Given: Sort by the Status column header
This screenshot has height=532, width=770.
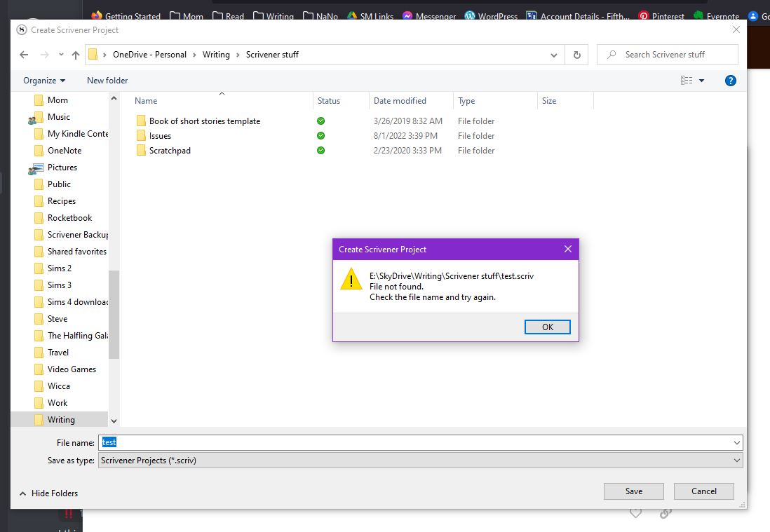Looking at the screenshot, I should 328,101.
